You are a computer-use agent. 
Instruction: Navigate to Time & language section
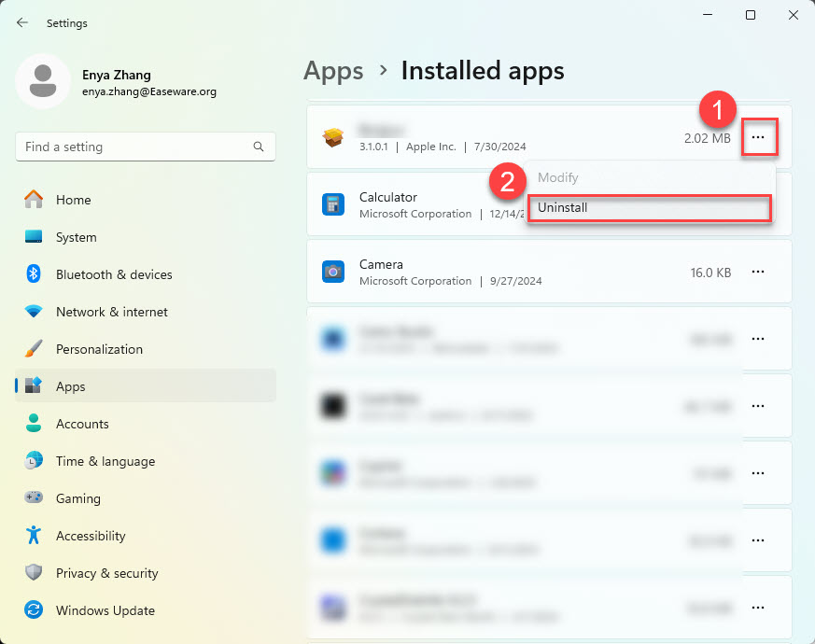click(105, 461)
